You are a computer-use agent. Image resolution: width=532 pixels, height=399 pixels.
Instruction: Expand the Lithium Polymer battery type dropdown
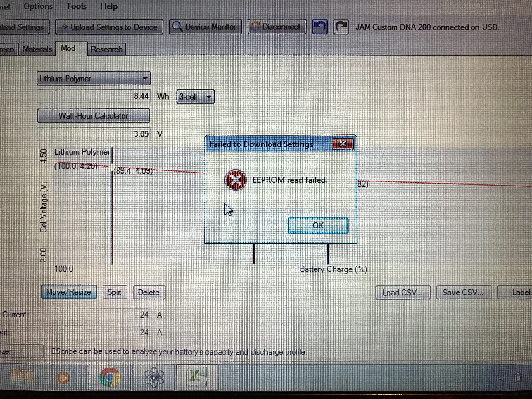tap(94, 78)
